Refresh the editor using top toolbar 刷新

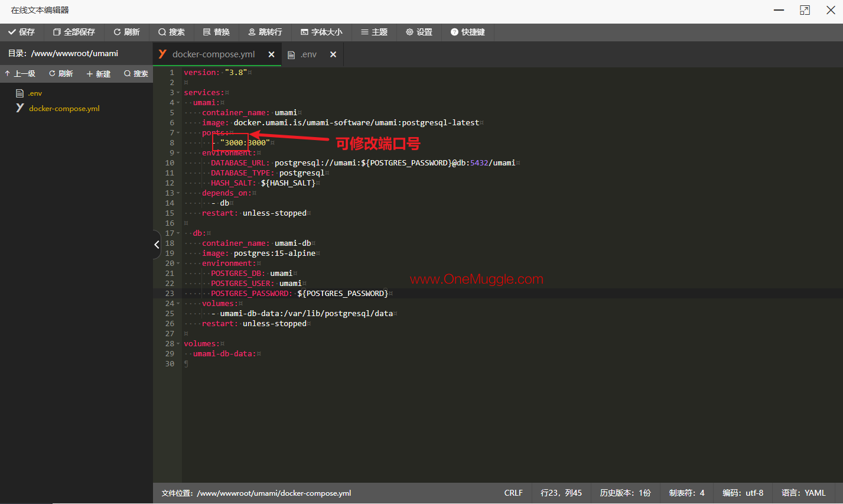click(x=126, y=32)
